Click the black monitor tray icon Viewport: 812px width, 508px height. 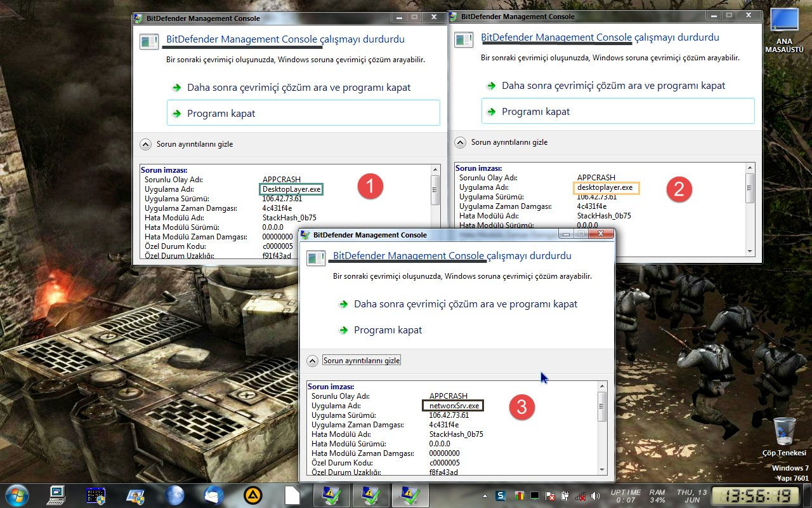535,495
